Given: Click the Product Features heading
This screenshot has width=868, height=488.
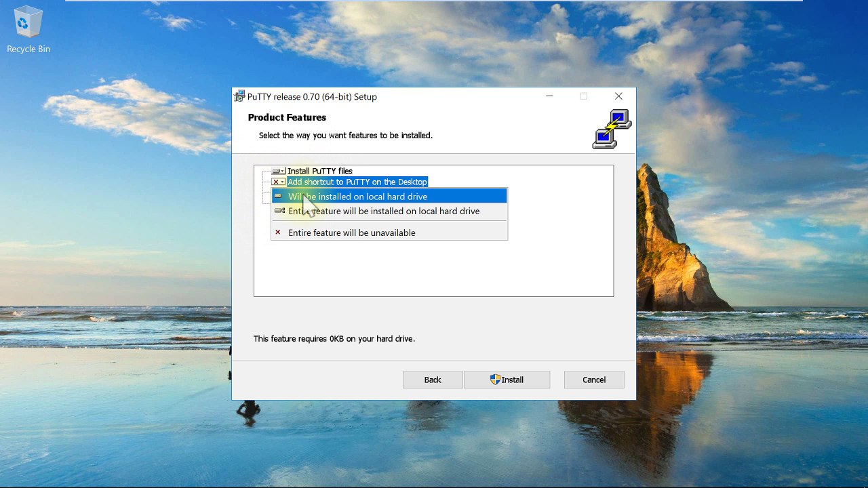Looking at the screenshot, I should pyautogui.click(x=287, y=117).
